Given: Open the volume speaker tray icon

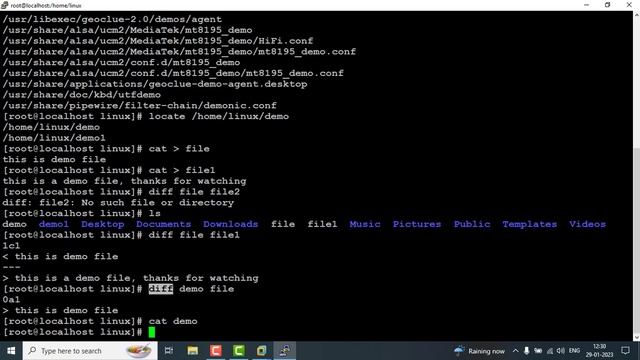Looking at the screenshot, I should click(x=561, y=351).
